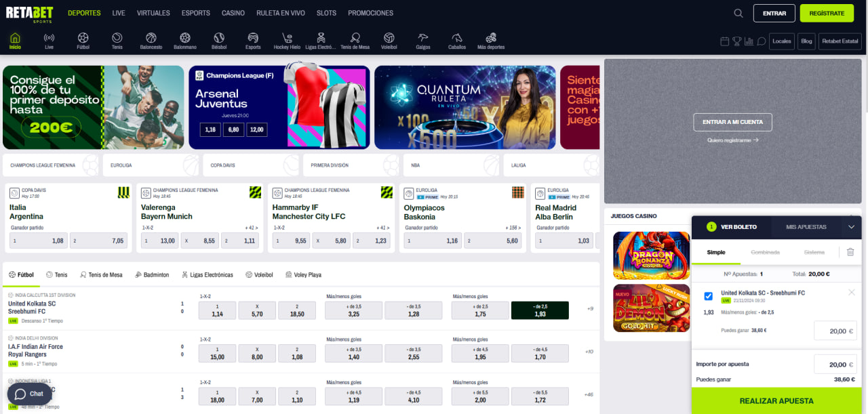
Task: Click the Retabet Sports logo
Action: click(30, 15)
